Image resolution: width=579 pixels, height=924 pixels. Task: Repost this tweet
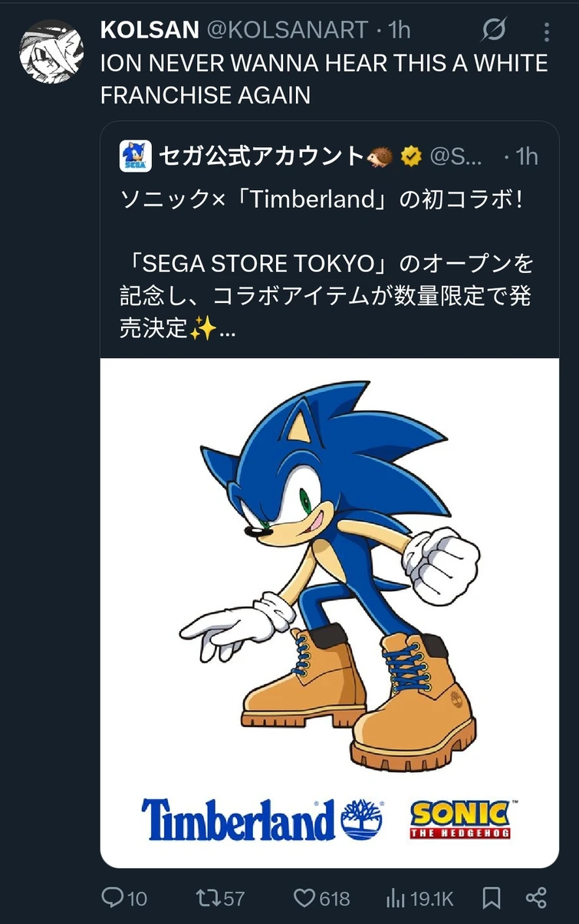tap(211, 897)
